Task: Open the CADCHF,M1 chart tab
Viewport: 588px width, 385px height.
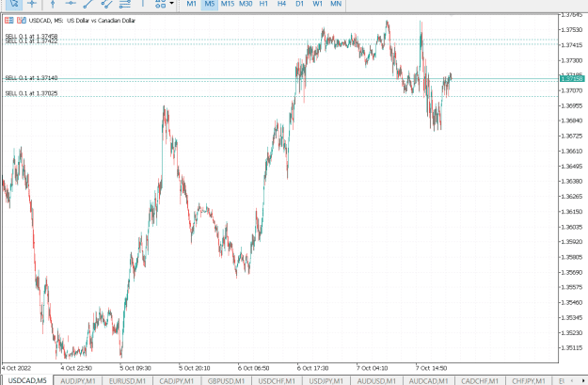Action: (x=480, y=381)
